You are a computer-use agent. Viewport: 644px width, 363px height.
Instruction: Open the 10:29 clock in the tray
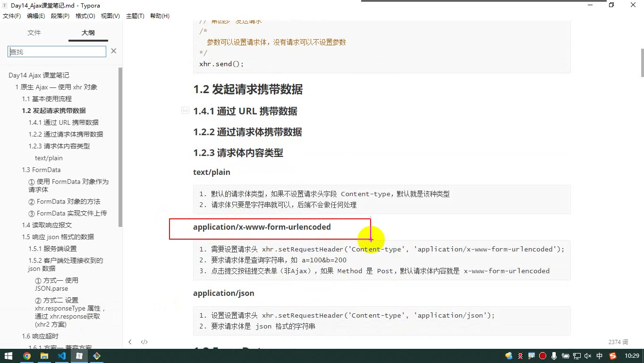click(632, 356)
